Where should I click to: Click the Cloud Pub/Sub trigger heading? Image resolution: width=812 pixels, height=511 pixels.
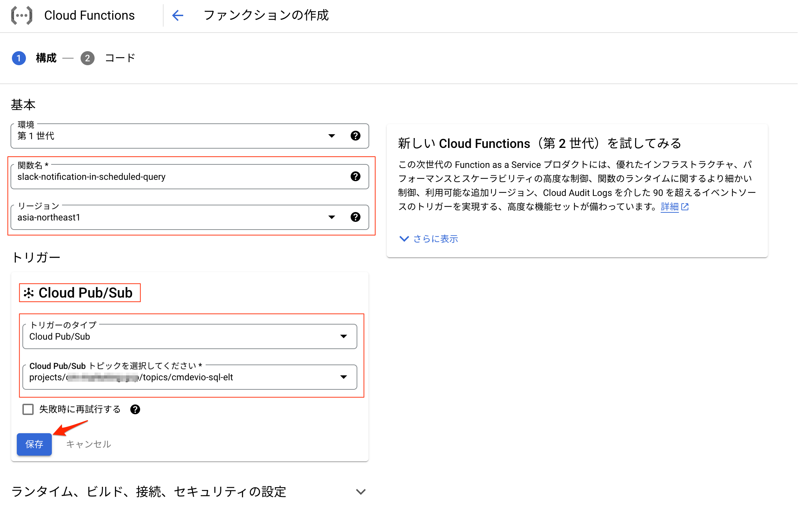click(x=85, y=293)
